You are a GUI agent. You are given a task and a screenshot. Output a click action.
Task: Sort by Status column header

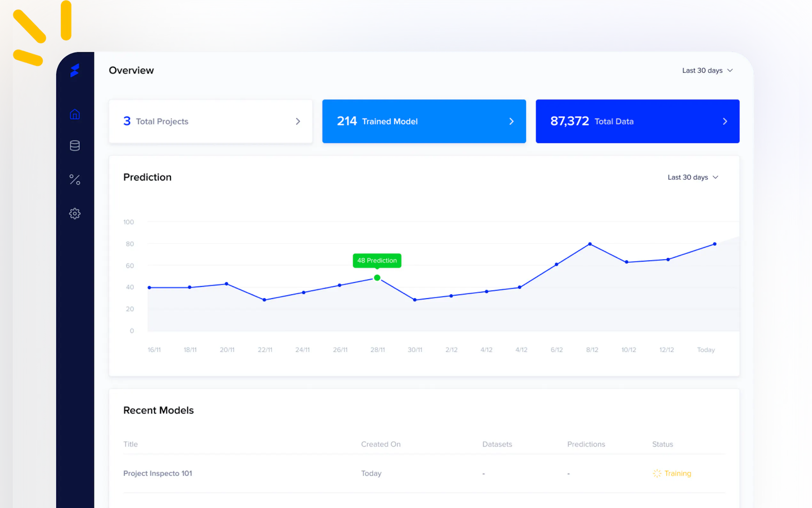(x=662, y=444)
